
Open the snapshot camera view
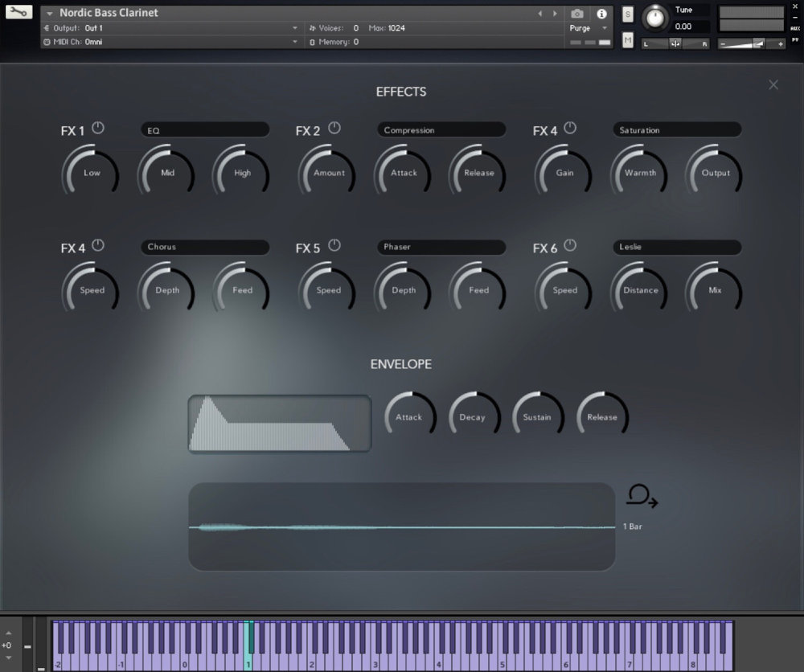[576, 14]
